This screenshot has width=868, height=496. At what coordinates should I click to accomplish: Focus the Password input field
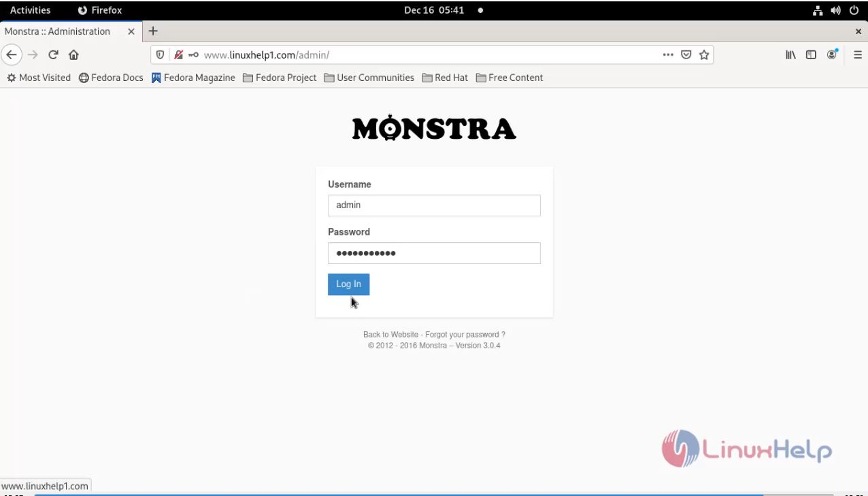(434, 253)
